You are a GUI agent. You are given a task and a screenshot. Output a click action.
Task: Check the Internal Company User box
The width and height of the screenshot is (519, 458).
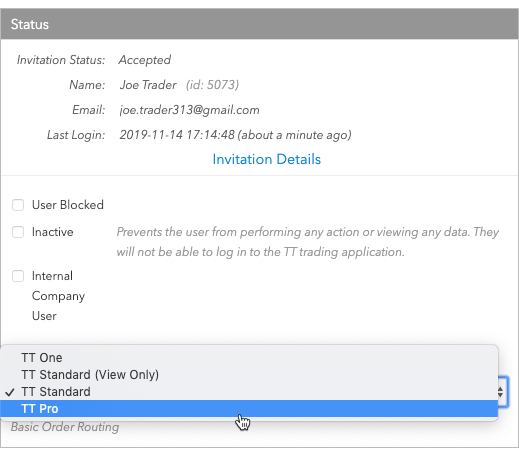(x=18, y=276)
